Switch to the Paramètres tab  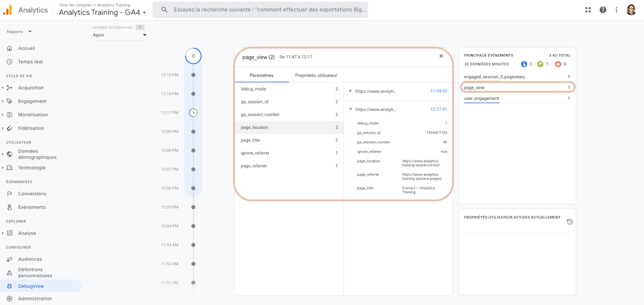261,75
